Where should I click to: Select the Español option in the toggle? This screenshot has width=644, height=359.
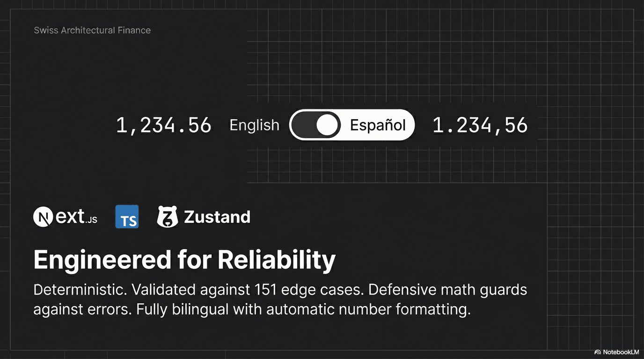coord(378,125)
